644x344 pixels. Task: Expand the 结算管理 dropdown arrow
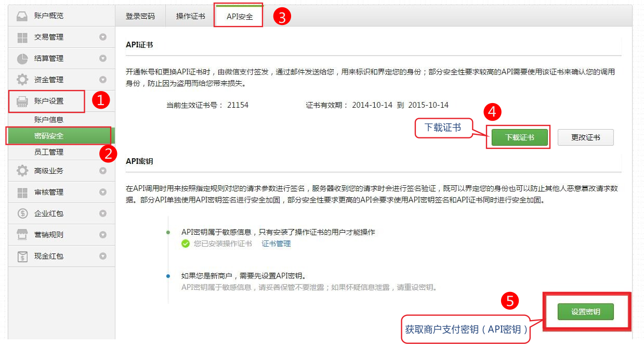[x=103, y=58]
